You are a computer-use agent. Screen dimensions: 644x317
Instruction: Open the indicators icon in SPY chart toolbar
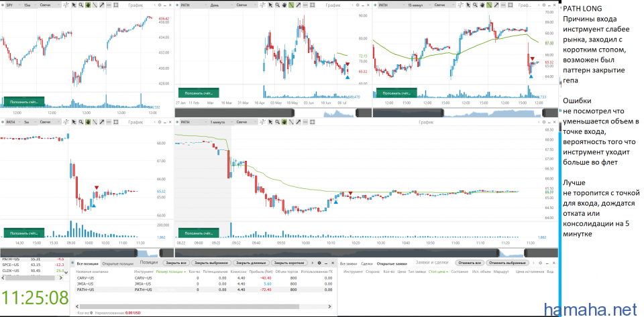[66, 5]
